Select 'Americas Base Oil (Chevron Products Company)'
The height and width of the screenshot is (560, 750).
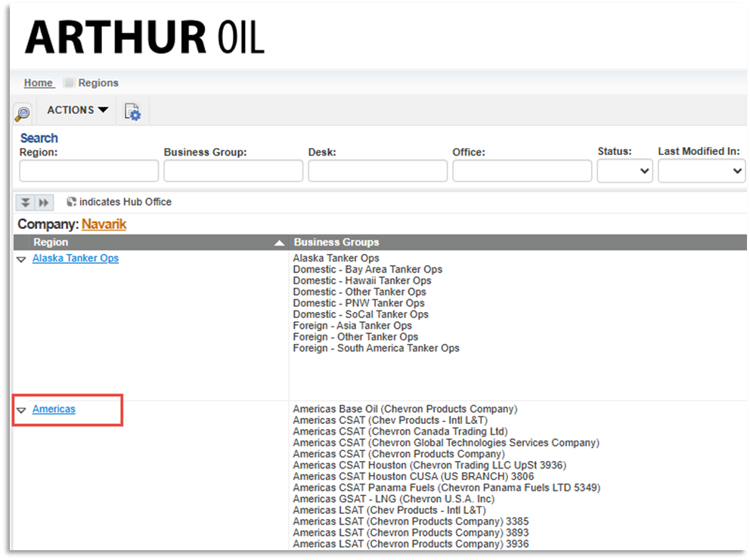pos(405,409)
